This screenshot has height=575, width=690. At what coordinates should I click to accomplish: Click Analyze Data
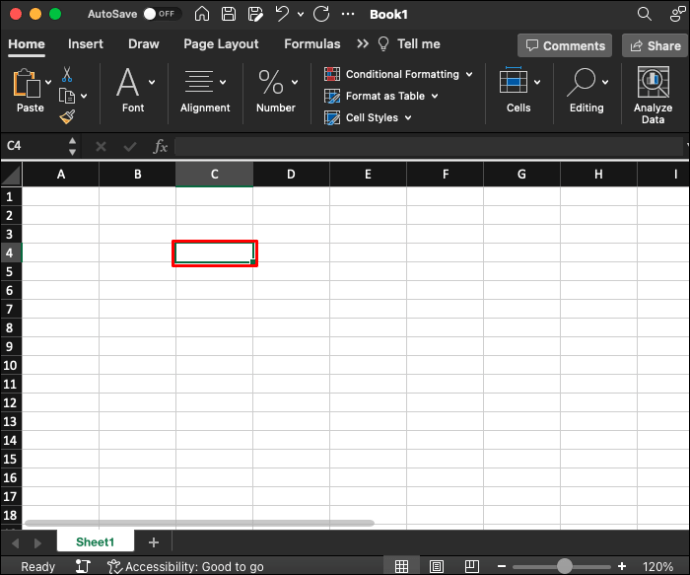pyautogui.click(x=653, y=95)
